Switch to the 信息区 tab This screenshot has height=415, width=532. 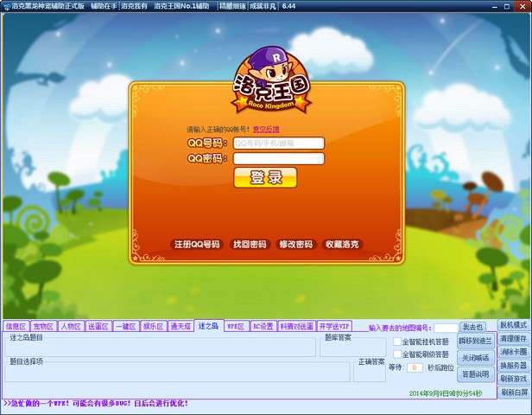pos(16,326)
